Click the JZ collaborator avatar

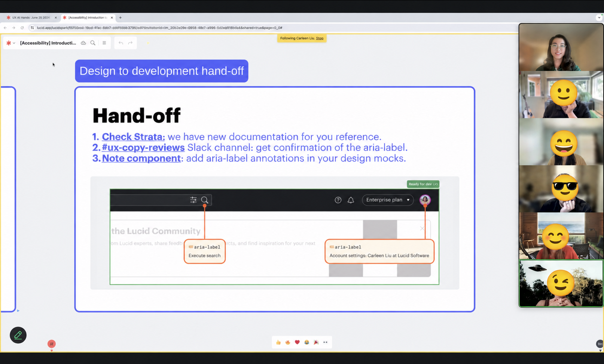51,344
